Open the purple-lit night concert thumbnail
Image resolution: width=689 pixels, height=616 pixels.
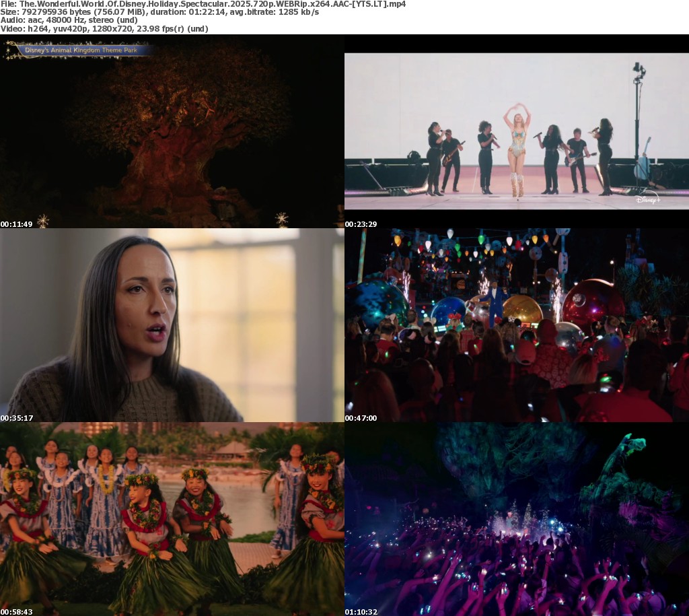pyautogui.click(x=517, y=518)
